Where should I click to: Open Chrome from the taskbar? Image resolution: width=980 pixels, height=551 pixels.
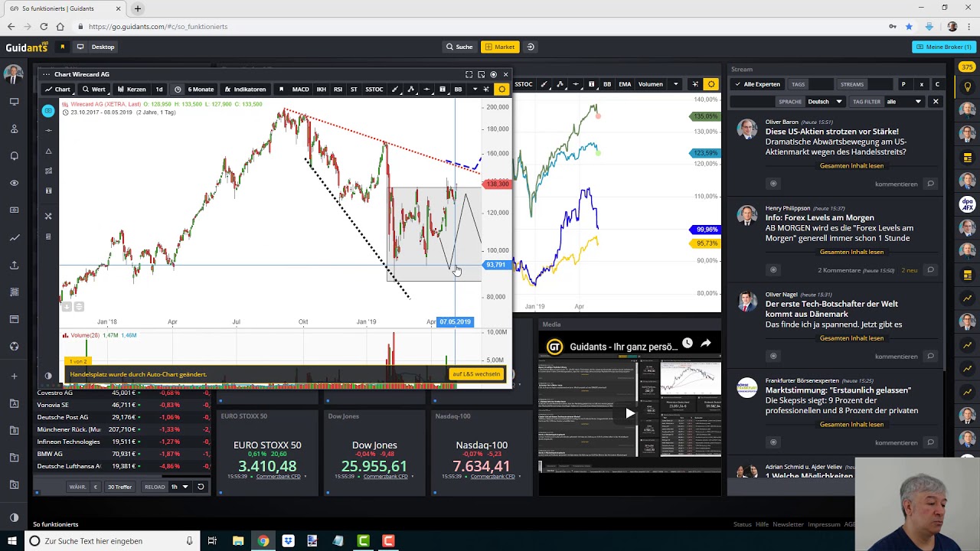[x=263, y=541]
